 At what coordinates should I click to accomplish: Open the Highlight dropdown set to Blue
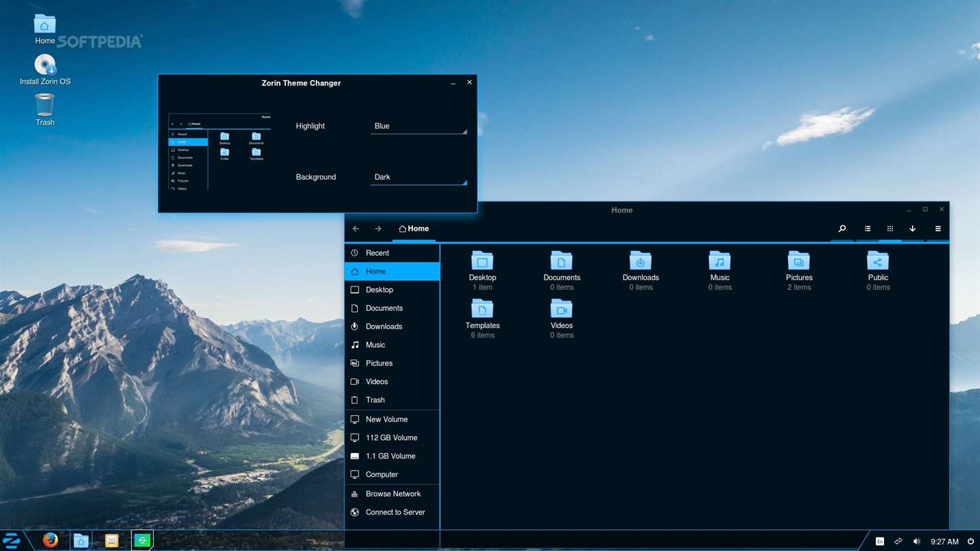pos(419,126)
